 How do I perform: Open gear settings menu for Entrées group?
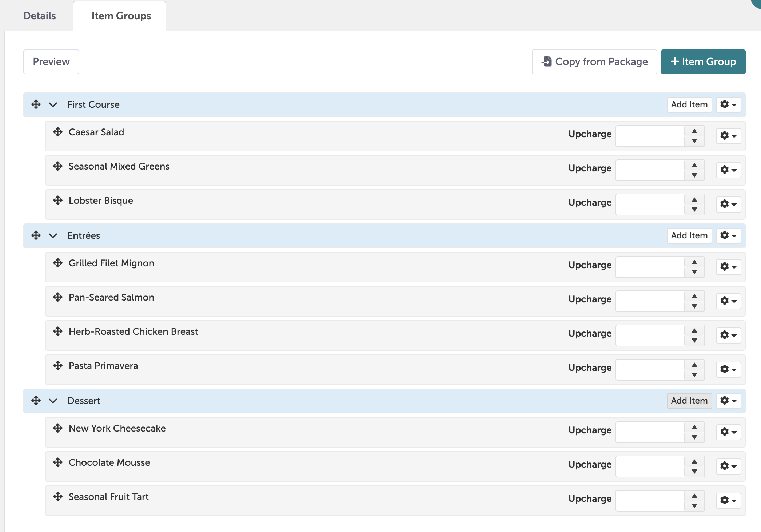(x=728, y=235)
